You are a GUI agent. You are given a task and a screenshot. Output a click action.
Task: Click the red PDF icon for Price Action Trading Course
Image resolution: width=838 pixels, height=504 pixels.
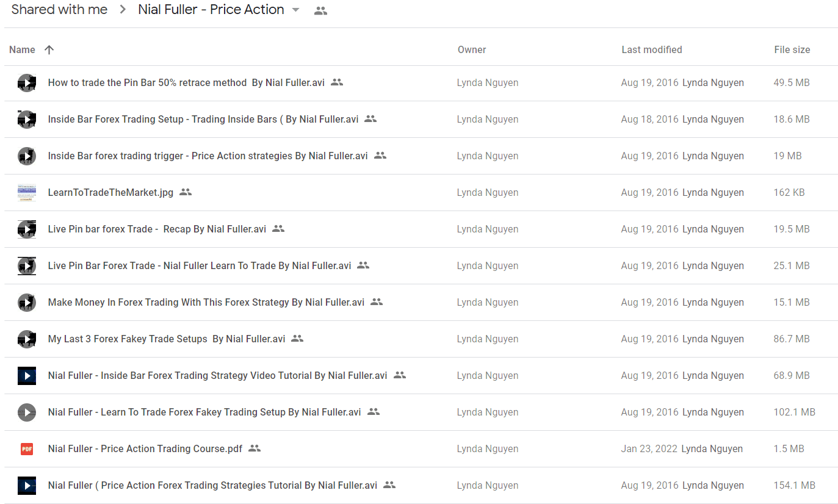point(27,449)
